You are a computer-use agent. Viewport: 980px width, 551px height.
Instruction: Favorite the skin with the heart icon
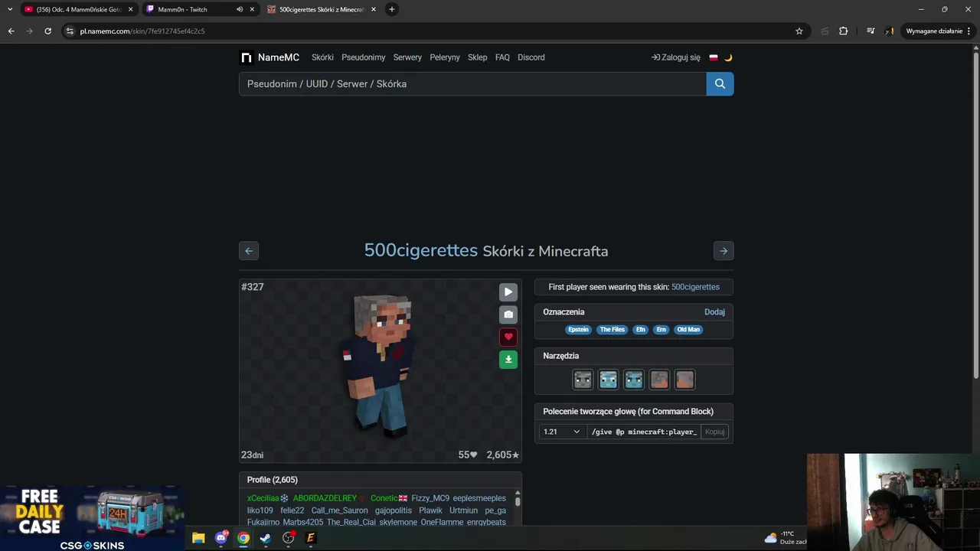pos(508,337)
